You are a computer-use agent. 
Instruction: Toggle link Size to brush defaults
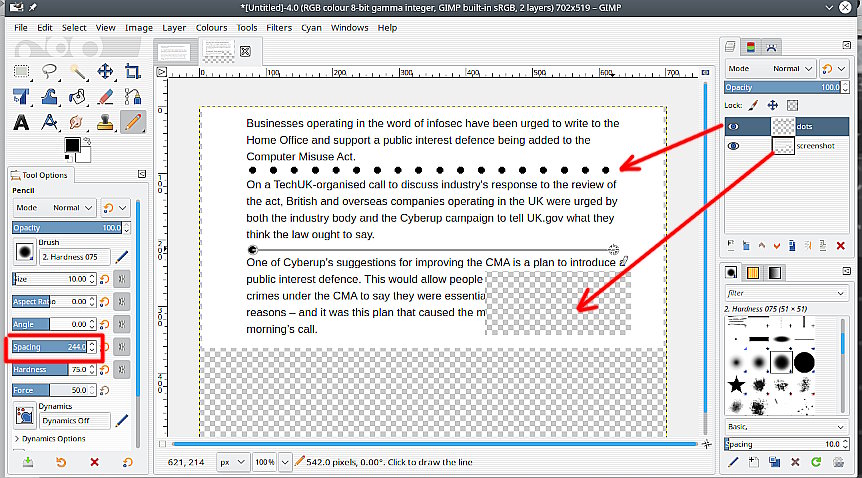click(122, 279)
